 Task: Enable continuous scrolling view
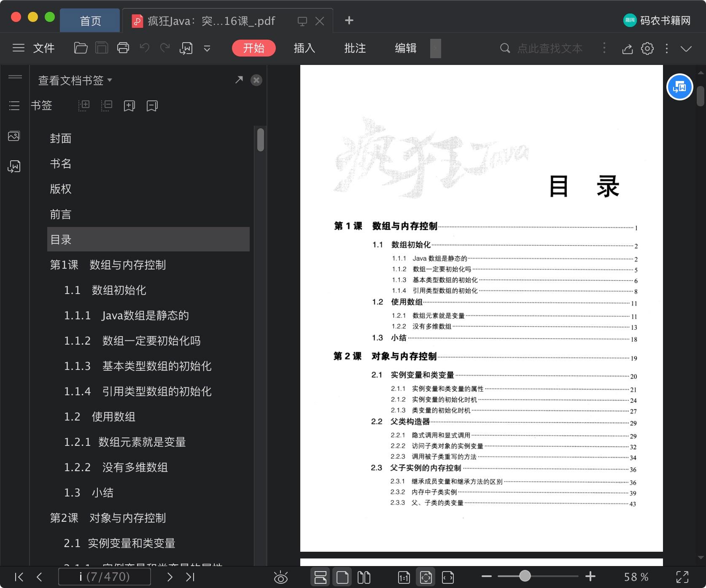point(321,577)
